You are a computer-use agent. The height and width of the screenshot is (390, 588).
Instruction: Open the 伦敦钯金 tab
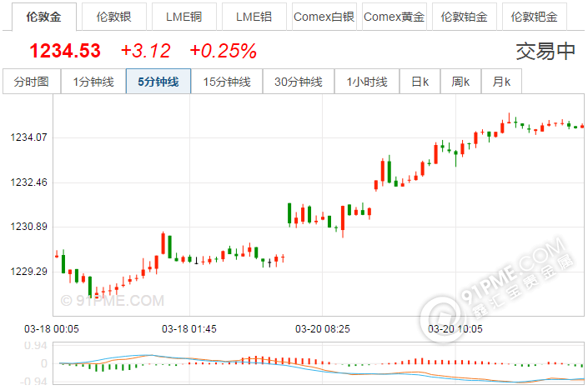[535, 17]
